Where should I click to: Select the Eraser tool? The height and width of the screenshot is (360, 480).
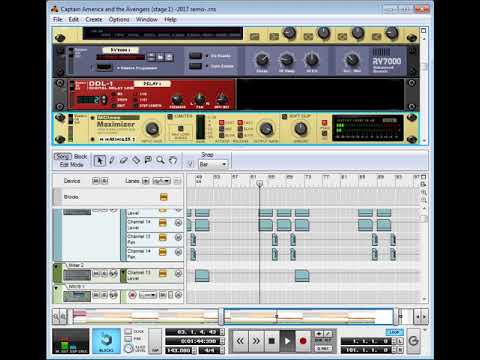point(124,160)
